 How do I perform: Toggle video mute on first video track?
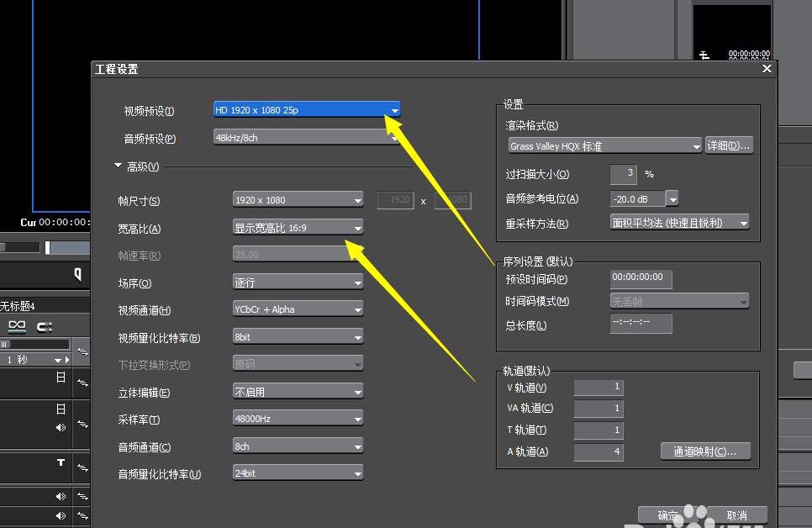(61, 378)
